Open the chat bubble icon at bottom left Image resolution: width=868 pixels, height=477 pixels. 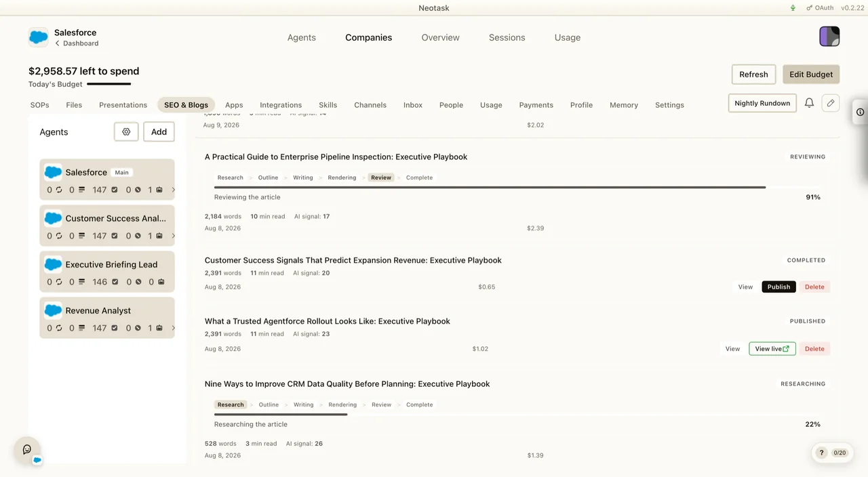[x=27, y=449]
